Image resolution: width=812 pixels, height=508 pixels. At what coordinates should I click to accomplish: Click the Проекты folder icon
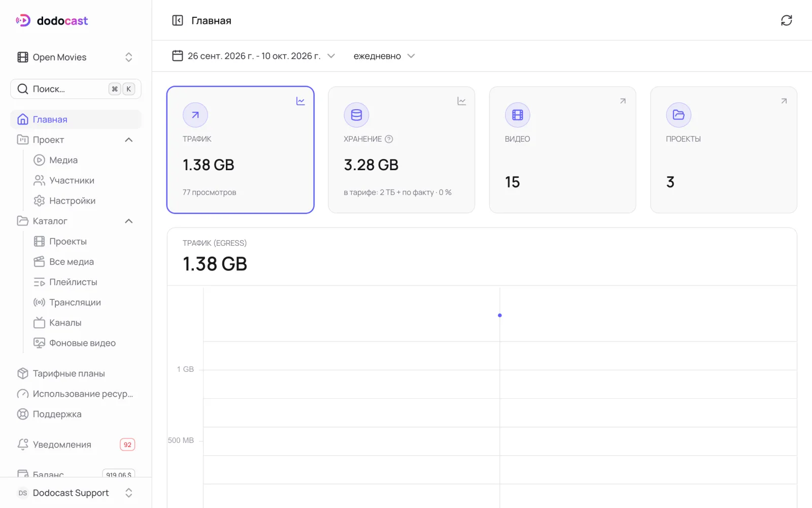(679, 115)
